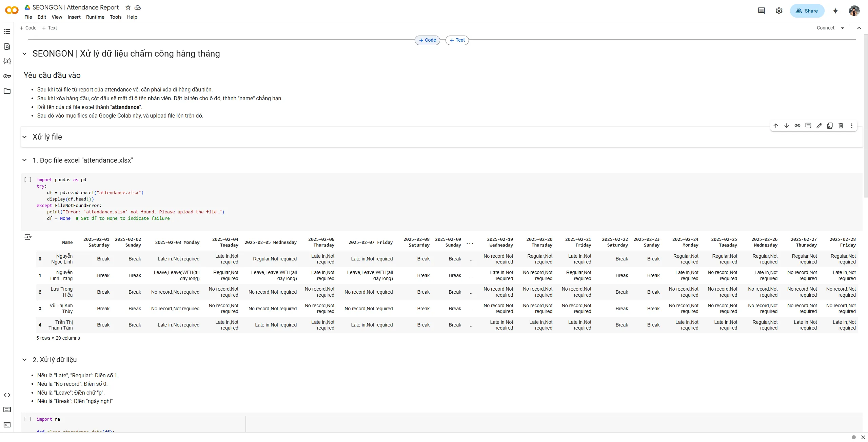
Task: Click the 'Nguyễn Ngọc Linh' name cell
Action: tap(62, 259)
